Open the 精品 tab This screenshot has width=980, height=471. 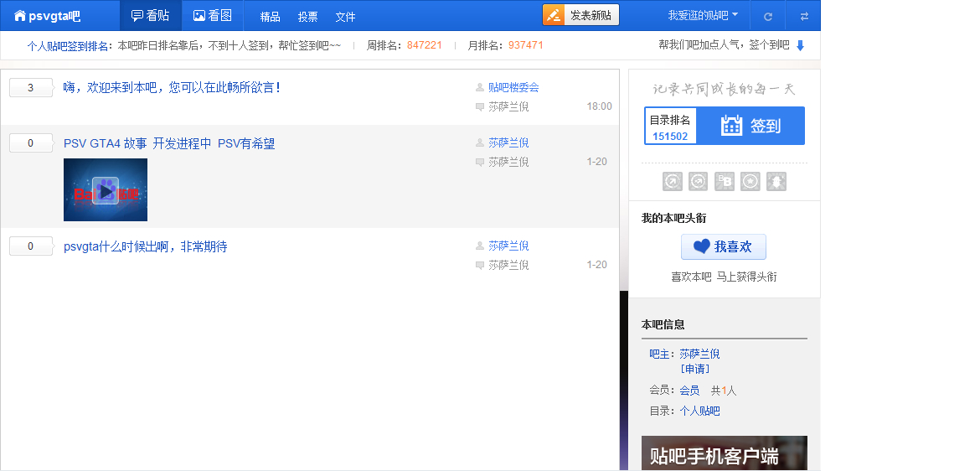[270, 17]
